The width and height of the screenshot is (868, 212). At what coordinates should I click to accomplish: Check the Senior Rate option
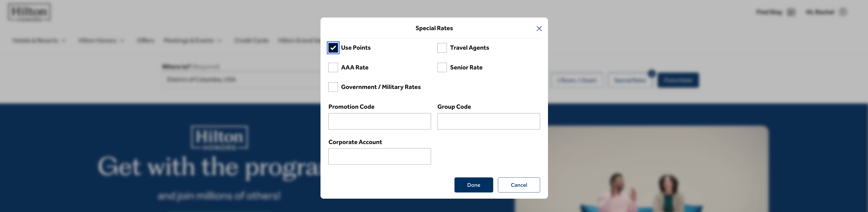point(442,67)
